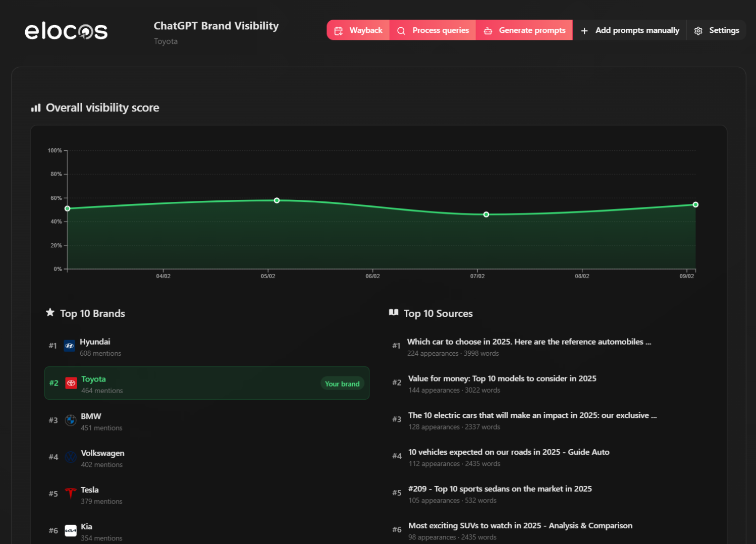The width and height of the screenshot is (756, 544).
Task: Select the BMW brand name
Action: pyautogui.click(x=91, y=416)
